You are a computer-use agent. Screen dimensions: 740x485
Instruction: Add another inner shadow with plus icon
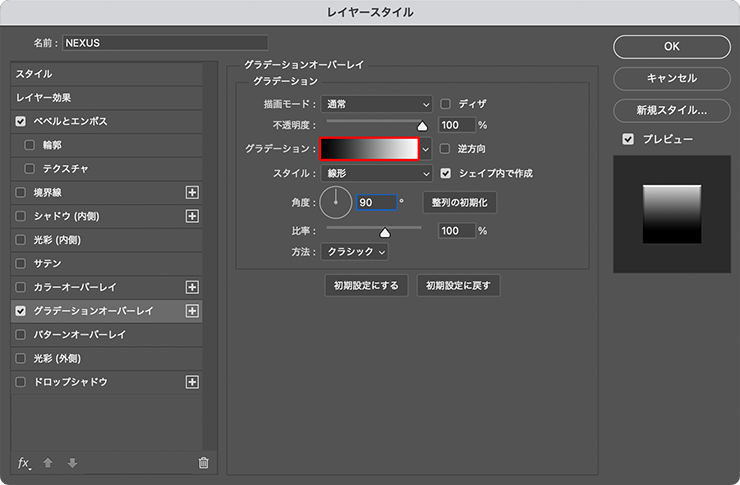pos(193,216)
